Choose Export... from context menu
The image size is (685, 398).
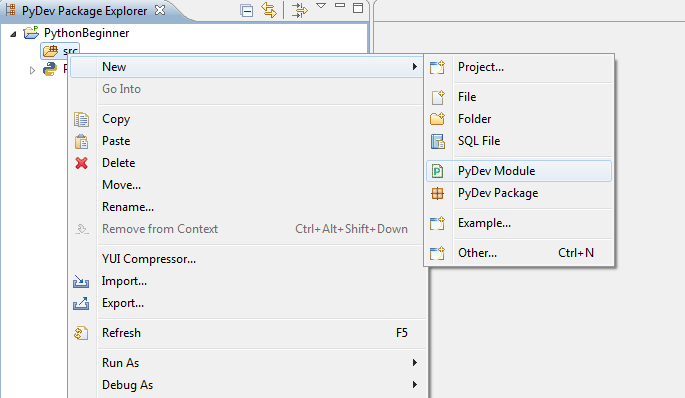[x=123, y=303]
